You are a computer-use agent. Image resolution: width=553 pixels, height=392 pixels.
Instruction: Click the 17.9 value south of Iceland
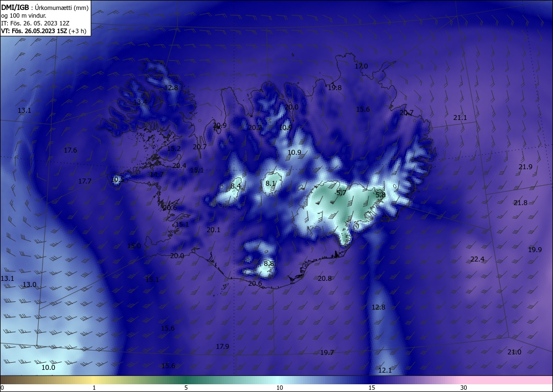pos(222,347)
